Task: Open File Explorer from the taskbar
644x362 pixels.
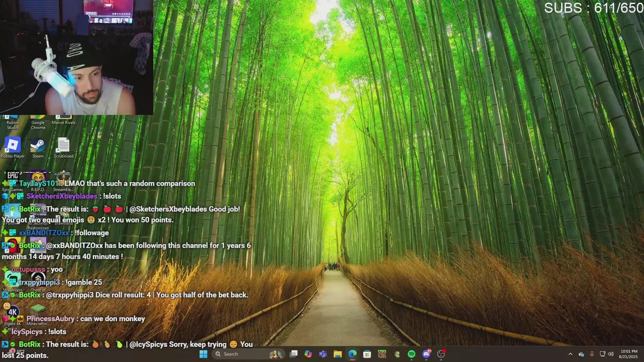Action: [338, 354]
